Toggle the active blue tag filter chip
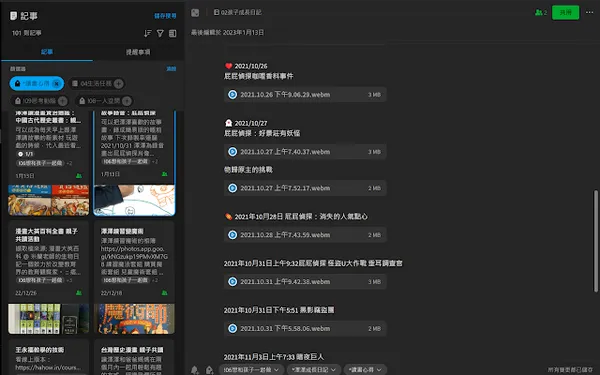 (x=37, y=83)
